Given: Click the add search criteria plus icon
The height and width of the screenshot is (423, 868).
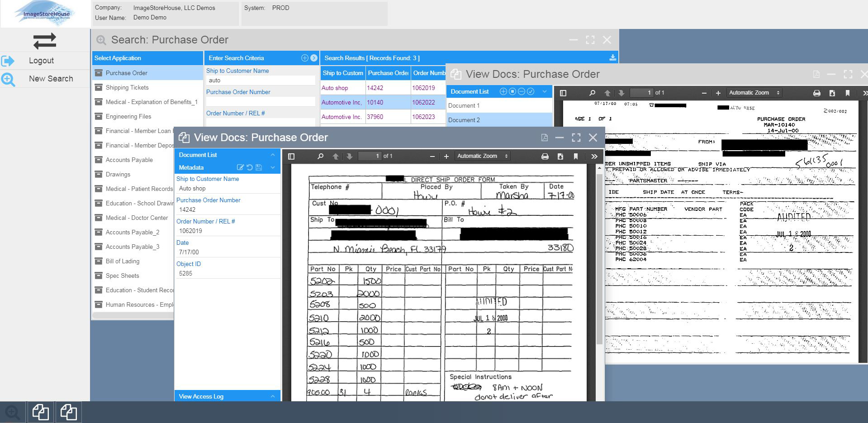Looking at the screenshot, I should pos(304,58).
